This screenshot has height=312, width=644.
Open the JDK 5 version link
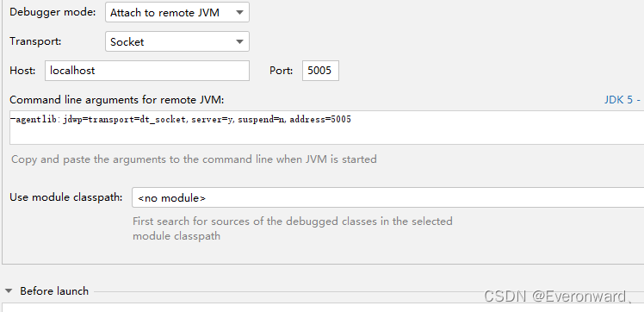[622, 99]
